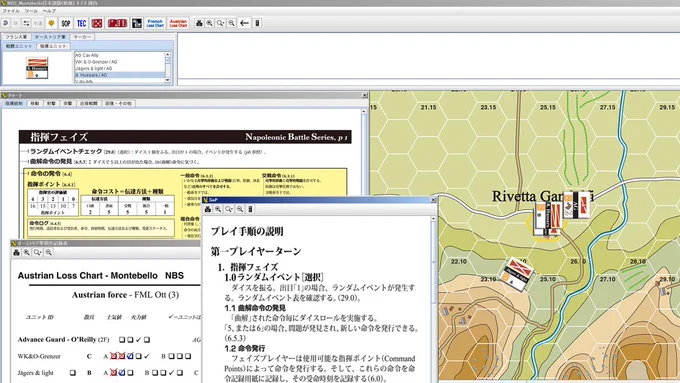Click the last icon in SoP toolbar

pos(250,209)
